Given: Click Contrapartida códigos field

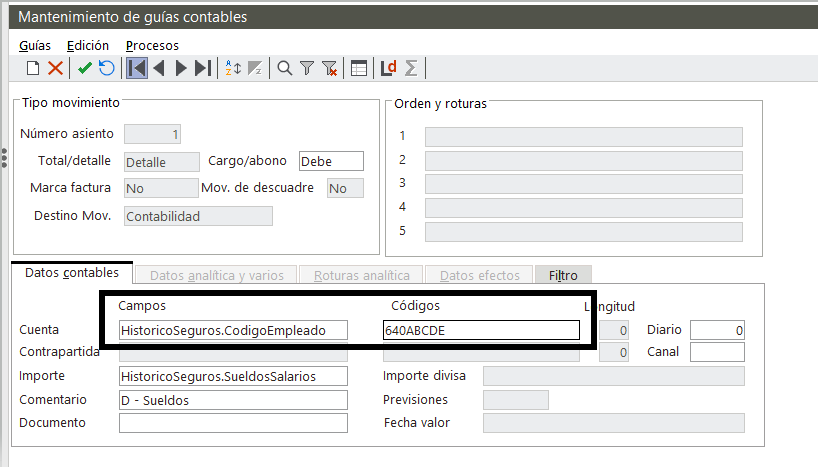Looking at the screenshot, I should tap(481, 355).
